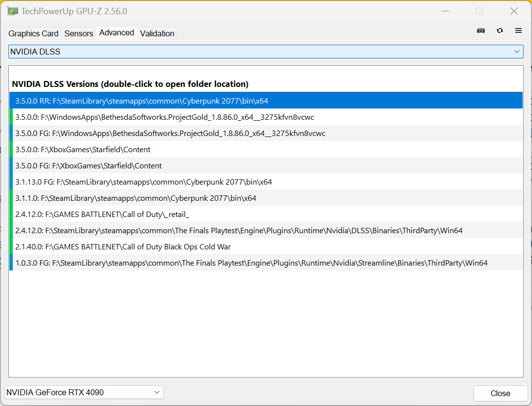
Task: Select the Validation tab
Action: coord(157,33)
